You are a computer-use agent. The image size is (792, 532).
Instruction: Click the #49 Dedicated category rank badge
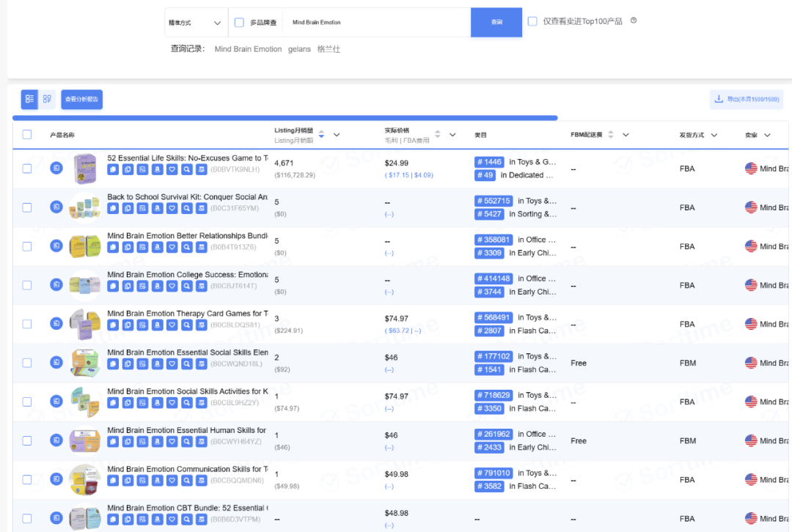[x=485, y=175]
